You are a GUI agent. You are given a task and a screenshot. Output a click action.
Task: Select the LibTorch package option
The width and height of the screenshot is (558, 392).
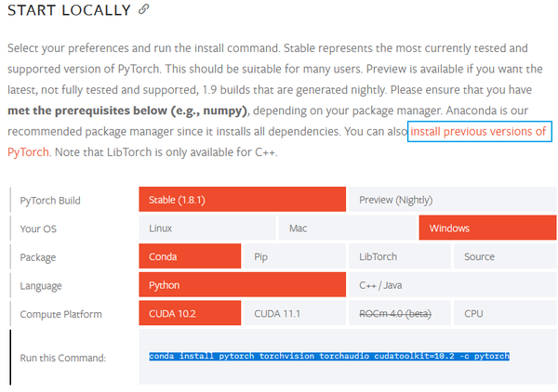click(x=400, y=256)
